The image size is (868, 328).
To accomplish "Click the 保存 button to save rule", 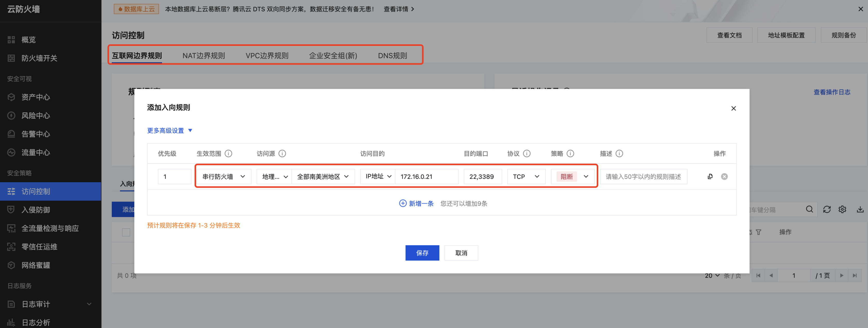I will (422, 253).
